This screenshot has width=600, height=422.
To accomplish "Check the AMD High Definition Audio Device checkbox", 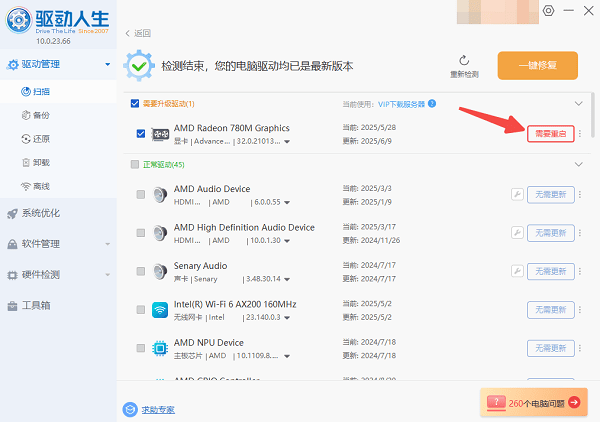I will 141,233.
